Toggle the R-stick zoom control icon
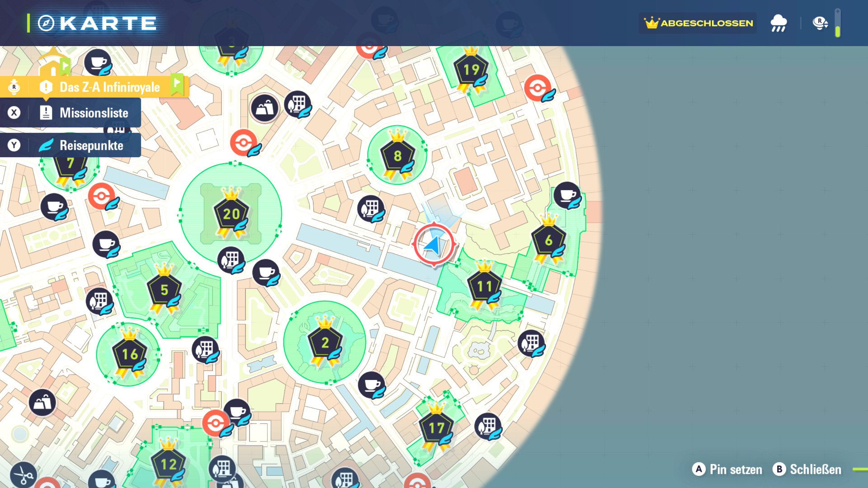Screen dimensions: 868x488 click(820, 23)
